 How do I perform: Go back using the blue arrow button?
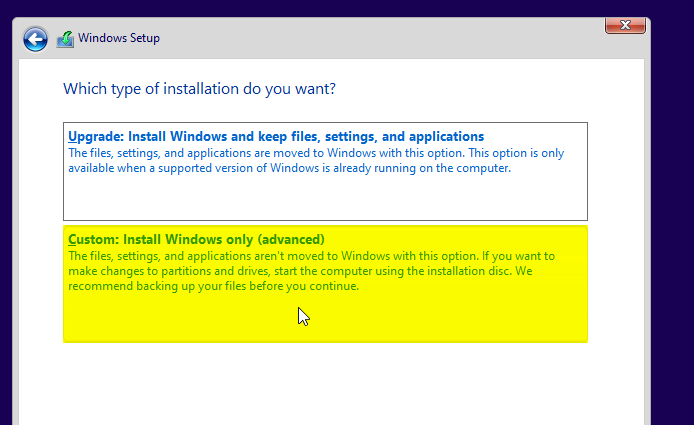35,39
